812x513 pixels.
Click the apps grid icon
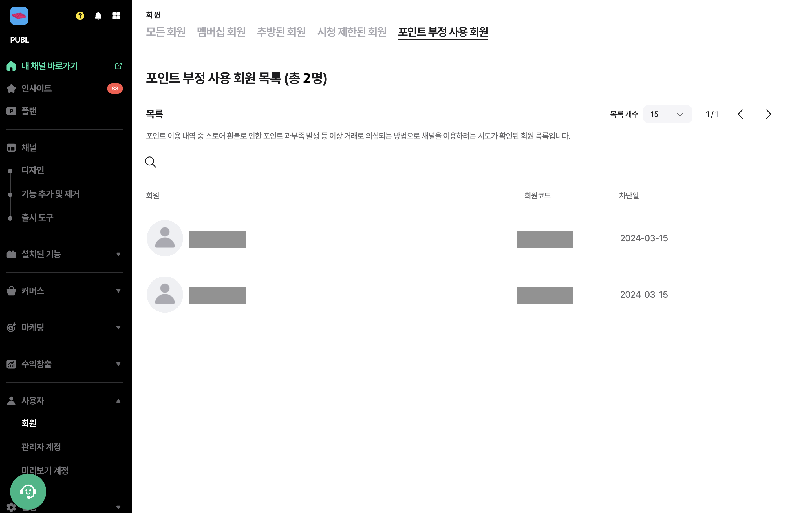click(x=116, y=16)
